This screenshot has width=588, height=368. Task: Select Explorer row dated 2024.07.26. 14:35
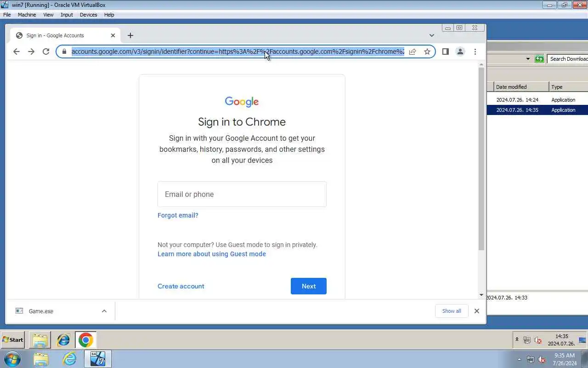[537, 110]
